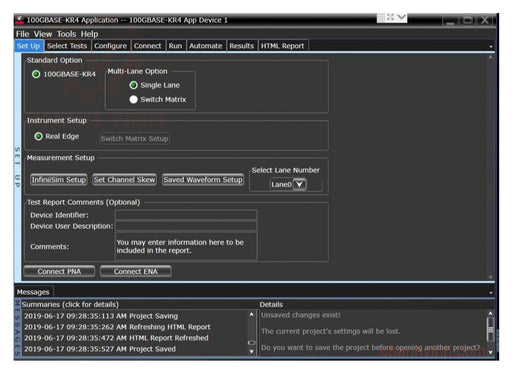This screenshot has width=512, height=374.
Task: Click the Device User Description field
Action: [186, 226]
